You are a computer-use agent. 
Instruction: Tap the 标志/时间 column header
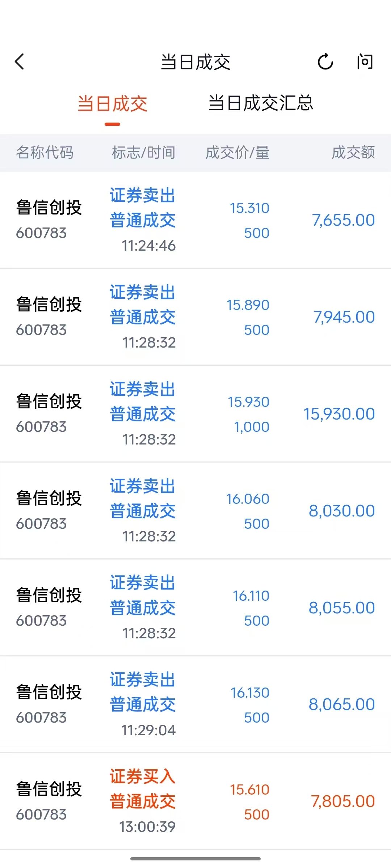pos(144,152)
